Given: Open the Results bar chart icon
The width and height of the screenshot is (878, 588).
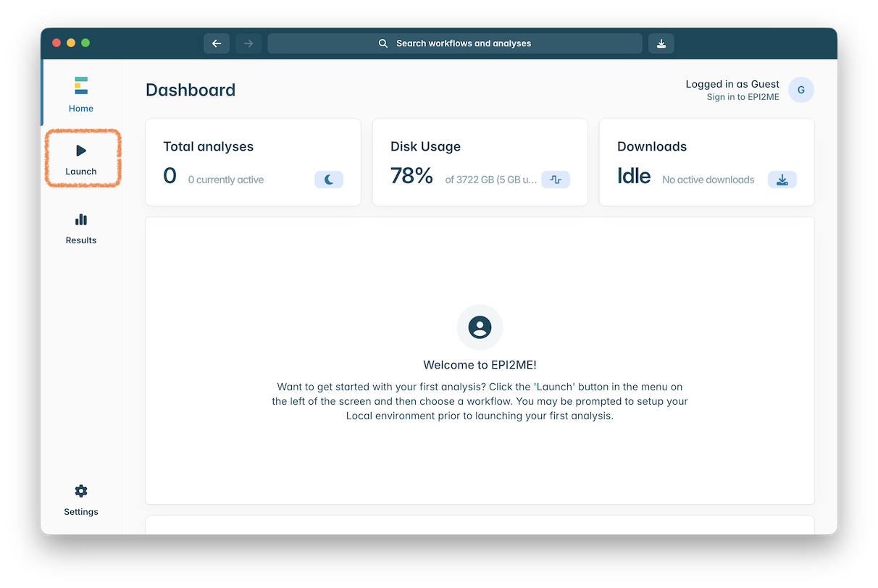Looking at the screenshot, I should click(81, 219).
